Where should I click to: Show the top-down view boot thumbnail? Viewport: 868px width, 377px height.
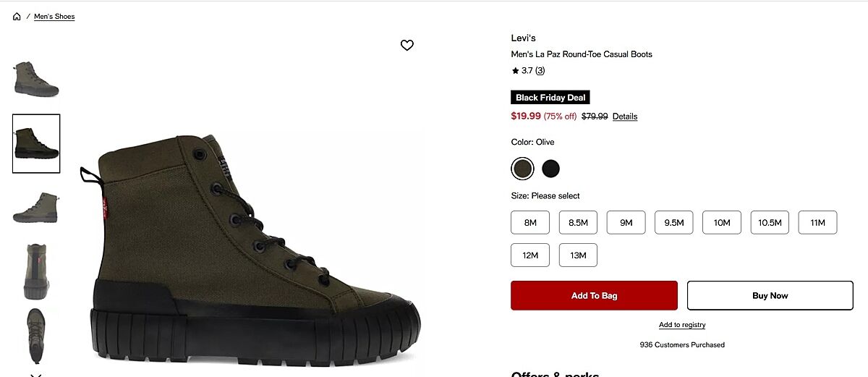[35, 336]
